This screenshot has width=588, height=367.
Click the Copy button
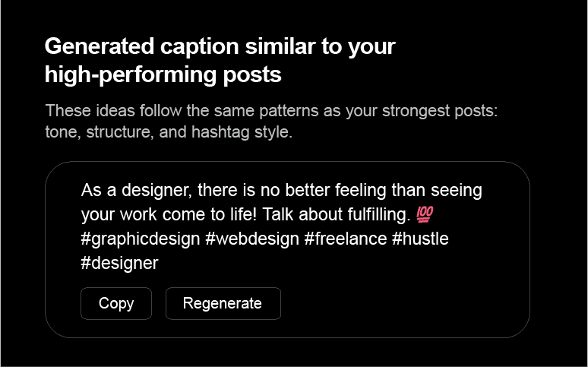(116, 303)
